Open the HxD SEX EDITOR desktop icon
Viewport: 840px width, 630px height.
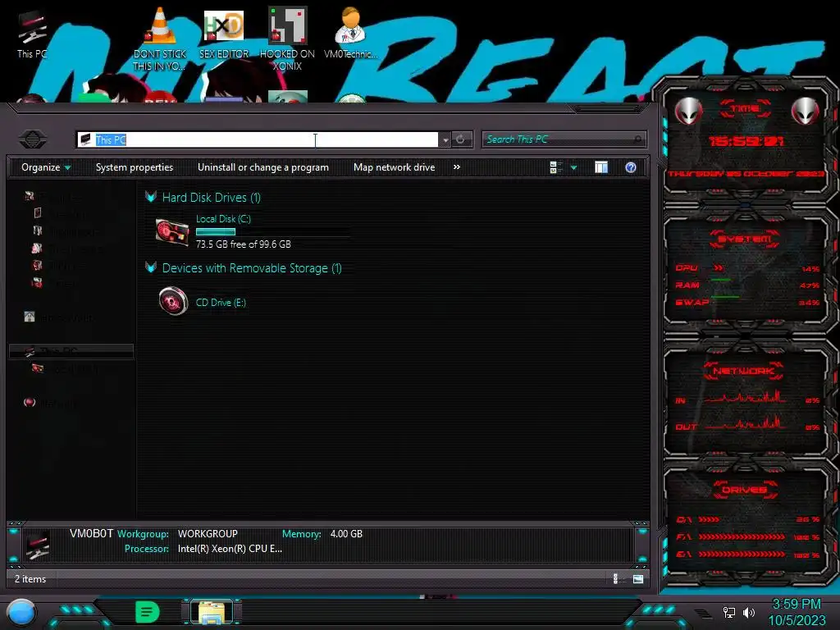[x=224, y=33]
